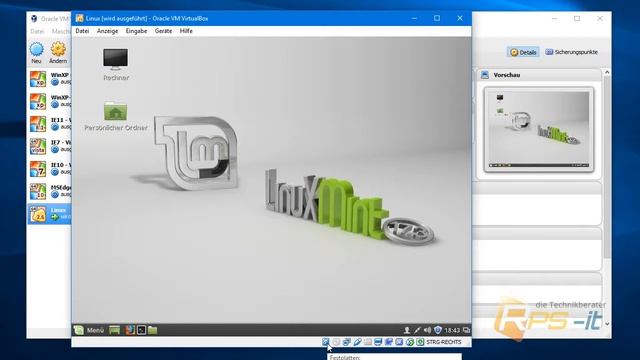Open Persönlicher Ordner desktop folder
Screen dimensions: 640x360
pos(116,116)
